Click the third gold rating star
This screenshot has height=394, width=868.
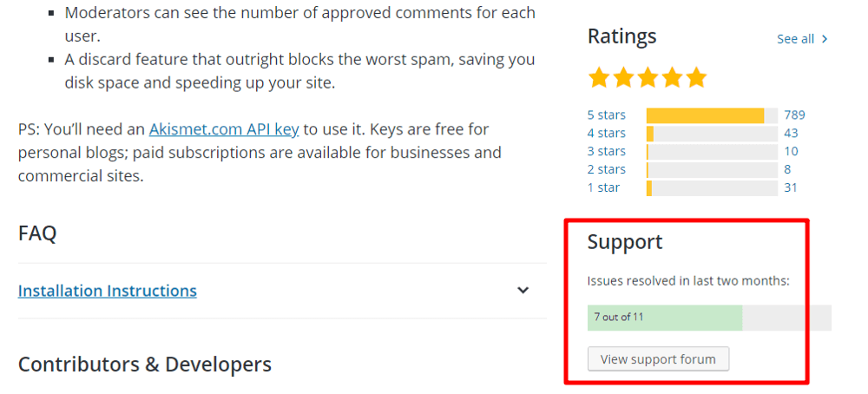coord(648,78)
